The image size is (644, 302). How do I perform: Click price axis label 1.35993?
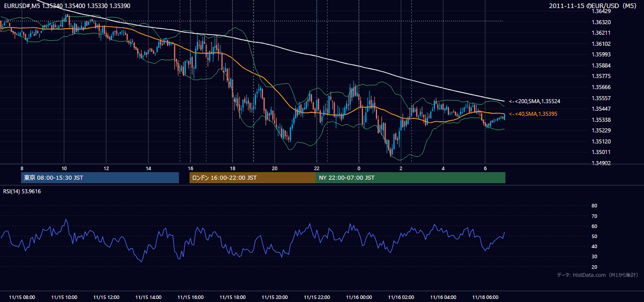tap(601, 54)
